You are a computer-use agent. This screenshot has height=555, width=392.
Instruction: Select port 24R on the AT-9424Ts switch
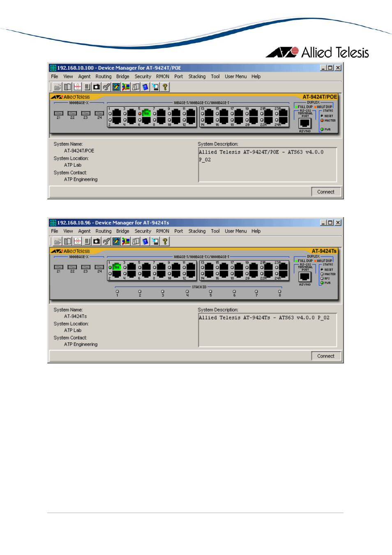pyautogui.click(x=283, y=274)
